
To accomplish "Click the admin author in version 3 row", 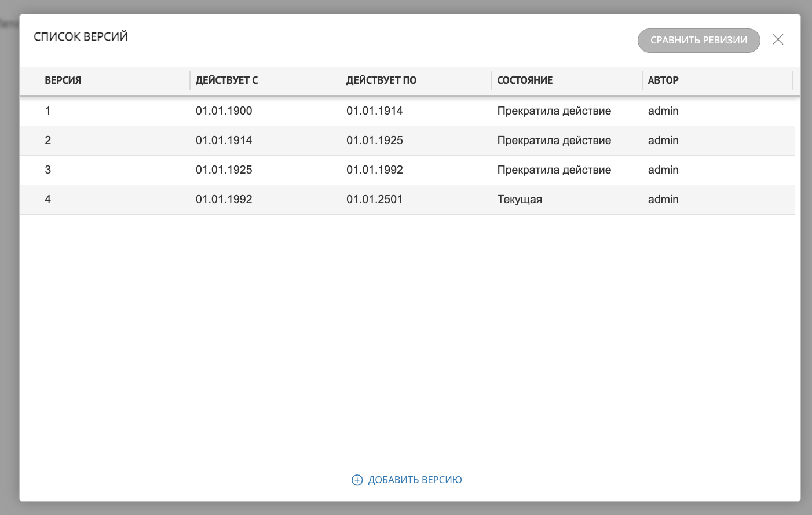I will [x=663, y=170].
